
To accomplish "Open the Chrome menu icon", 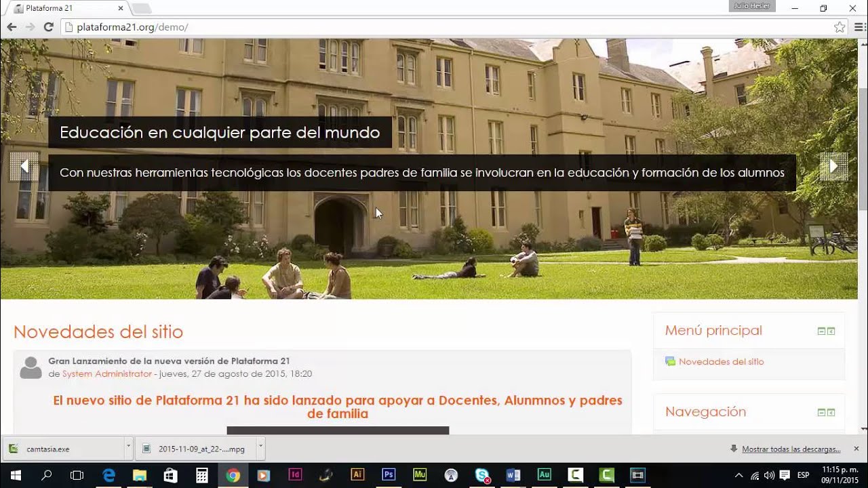I will pyautogui.click(x=859, y=27).
